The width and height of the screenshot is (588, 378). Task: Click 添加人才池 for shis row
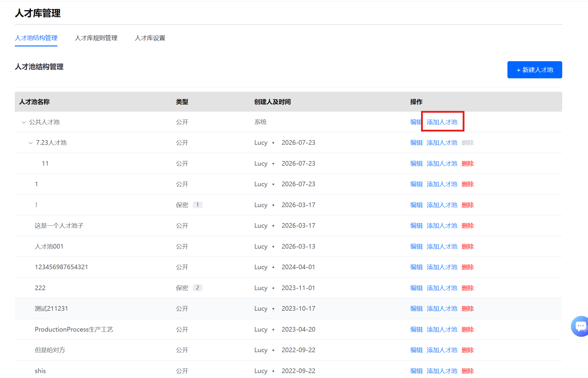(x=442, y=371)
